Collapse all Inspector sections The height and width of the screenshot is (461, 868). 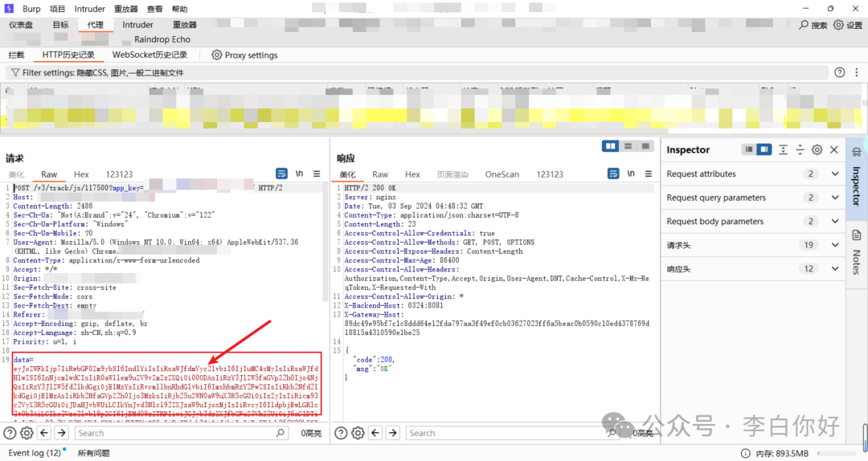coord(800,149)
